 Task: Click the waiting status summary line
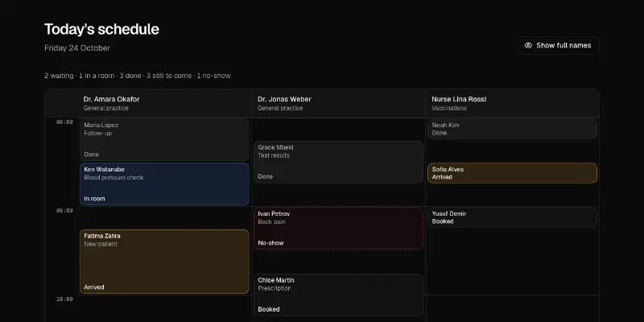click(x=138, y=76)
